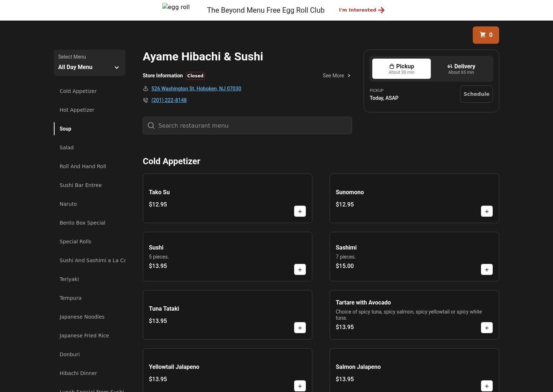Add Sunomono using its plus icon
Image resolution: width=553 pixels, height=392 pixels.
pyautogui.click(x=486, y=212)
